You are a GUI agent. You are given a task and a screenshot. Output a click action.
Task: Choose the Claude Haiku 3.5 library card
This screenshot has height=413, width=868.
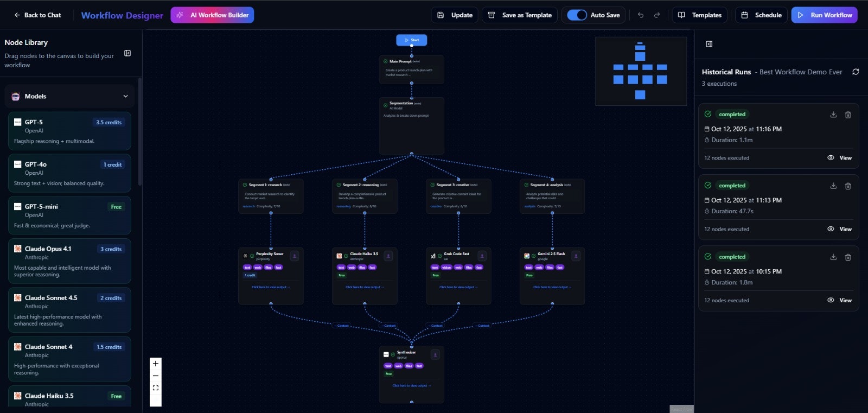69,397
